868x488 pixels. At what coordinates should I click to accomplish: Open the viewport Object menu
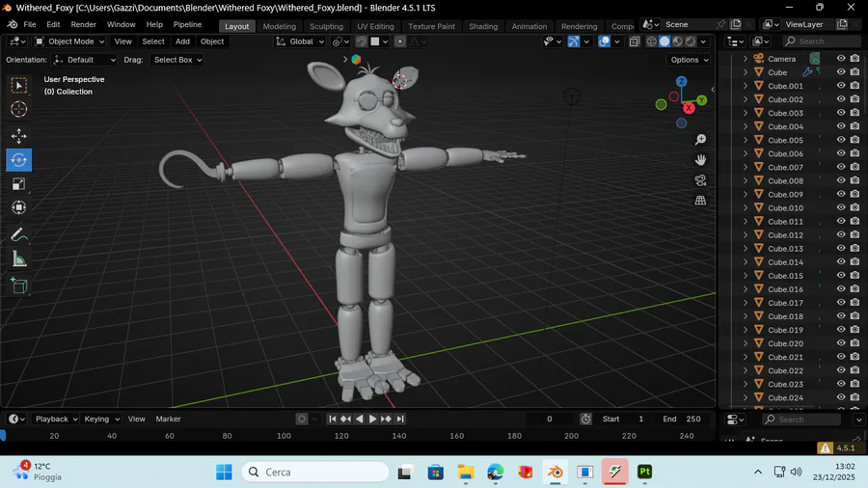pyautogui.click(x=212, y=41)
